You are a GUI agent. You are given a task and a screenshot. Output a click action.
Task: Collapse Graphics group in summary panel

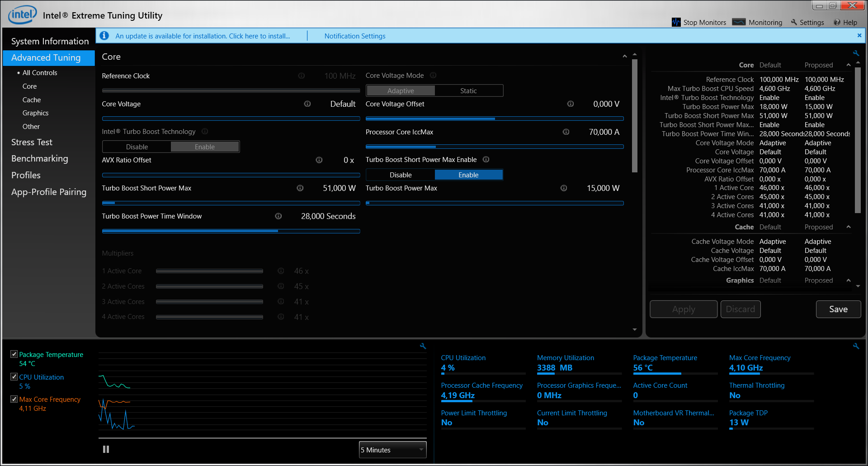849,281
